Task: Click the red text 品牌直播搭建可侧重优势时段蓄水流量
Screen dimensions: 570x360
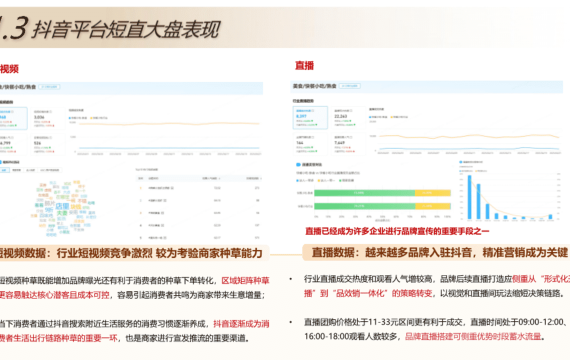Action: [473, 337]
